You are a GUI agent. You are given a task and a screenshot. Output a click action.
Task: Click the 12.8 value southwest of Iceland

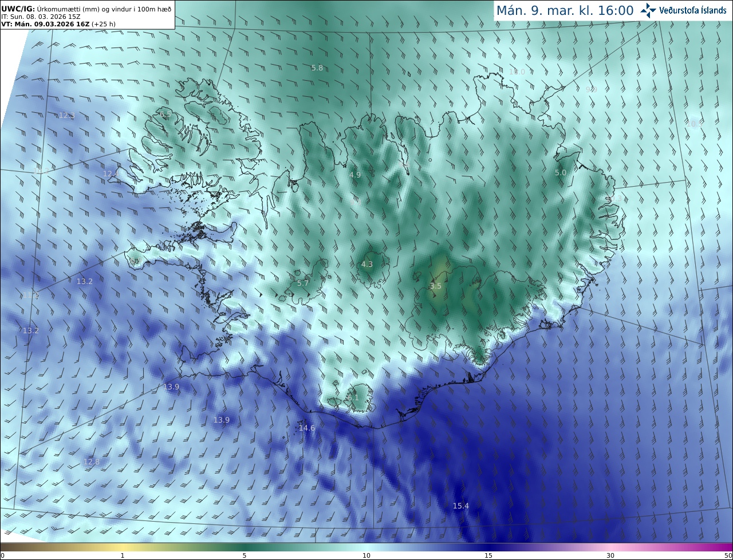click(92, 462)
